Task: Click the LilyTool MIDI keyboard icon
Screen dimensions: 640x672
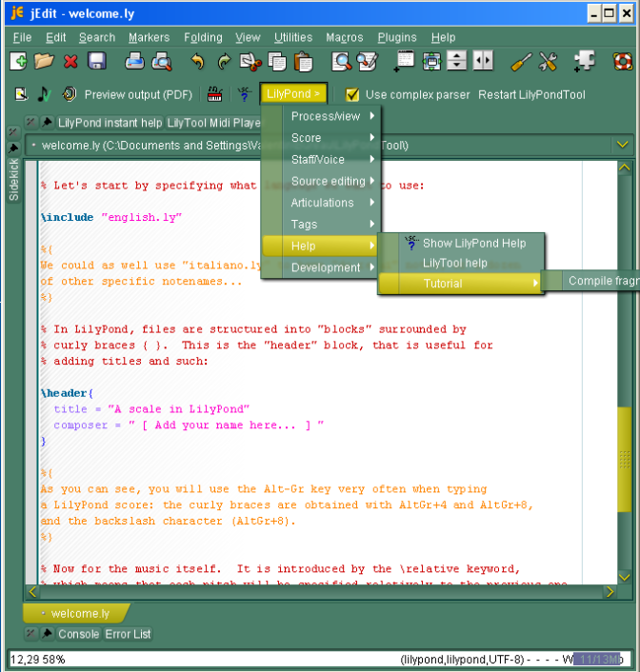Action: pyautogui.click(x=215, y=94)
